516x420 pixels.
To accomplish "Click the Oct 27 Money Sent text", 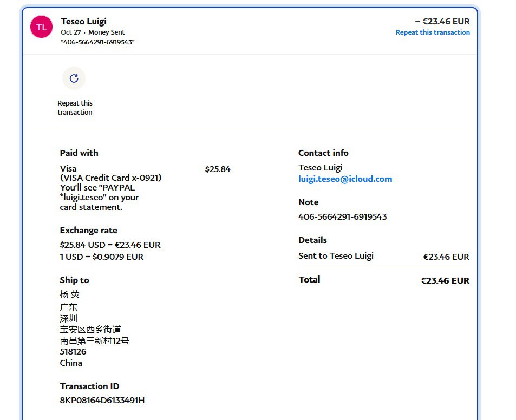I will [x=93, y=32].
